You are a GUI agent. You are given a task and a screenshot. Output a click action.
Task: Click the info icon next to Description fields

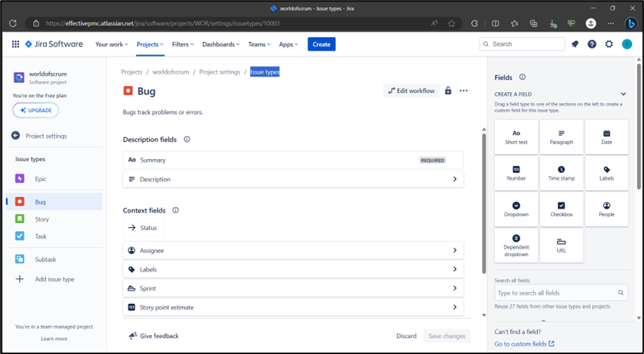pos(187,139)
